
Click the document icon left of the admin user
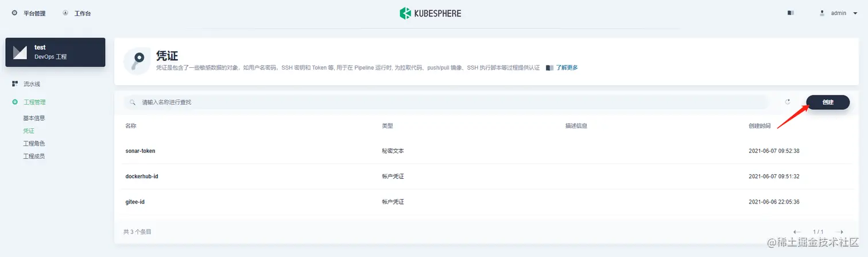pos(791,13)
